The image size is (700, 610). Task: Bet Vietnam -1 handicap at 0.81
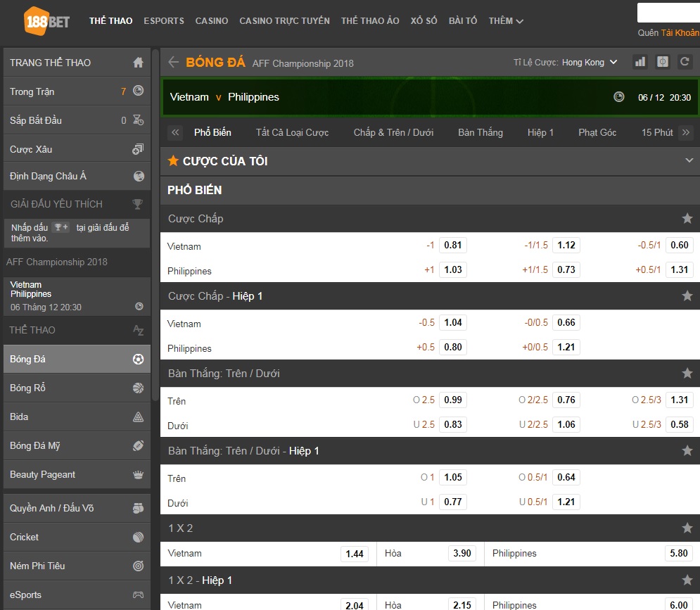pos(452,245)
